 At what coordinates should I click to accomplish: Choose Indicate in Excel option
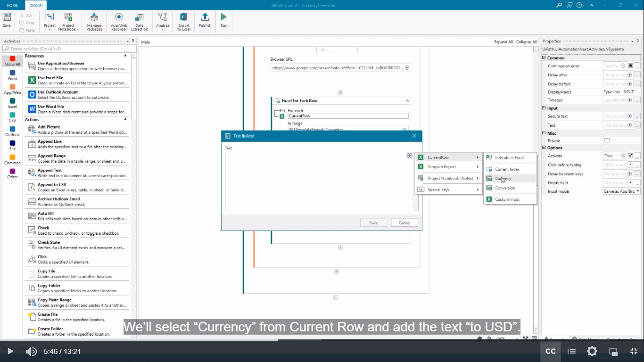[x=510, y=158]
